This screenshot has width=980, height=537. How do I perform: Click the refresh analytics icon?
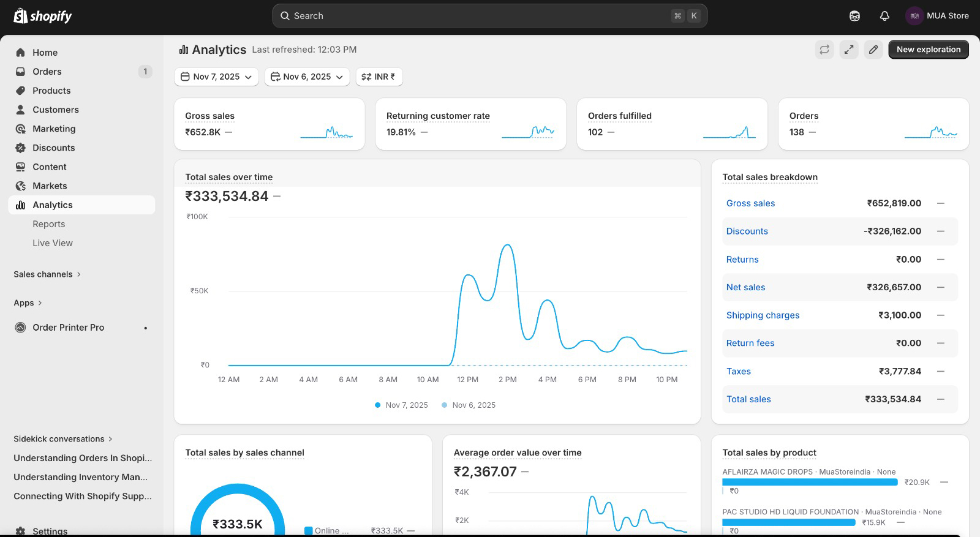(824, 50)
